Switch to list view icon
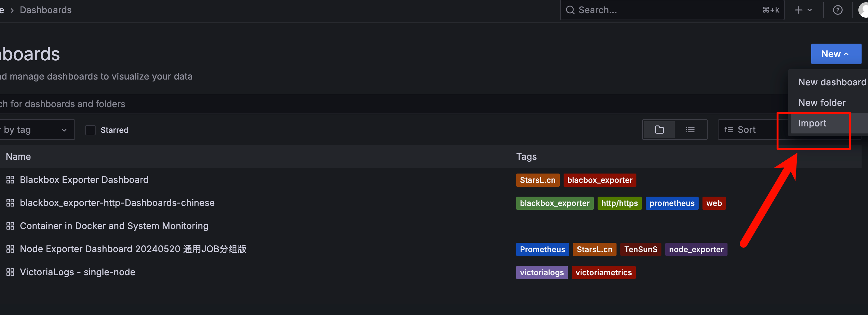The height and width of the screenshot is (315, 868). tap(690, 130)
